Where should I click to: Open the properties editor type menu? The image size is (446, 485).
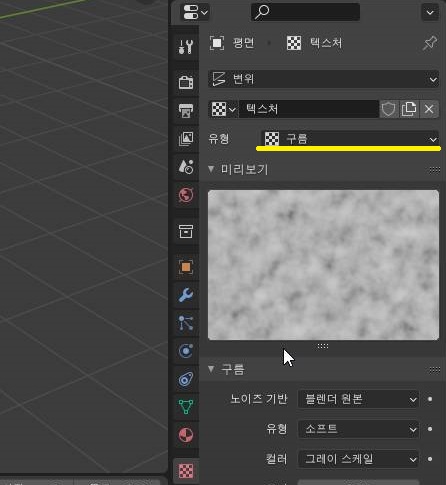click(195, 12)
